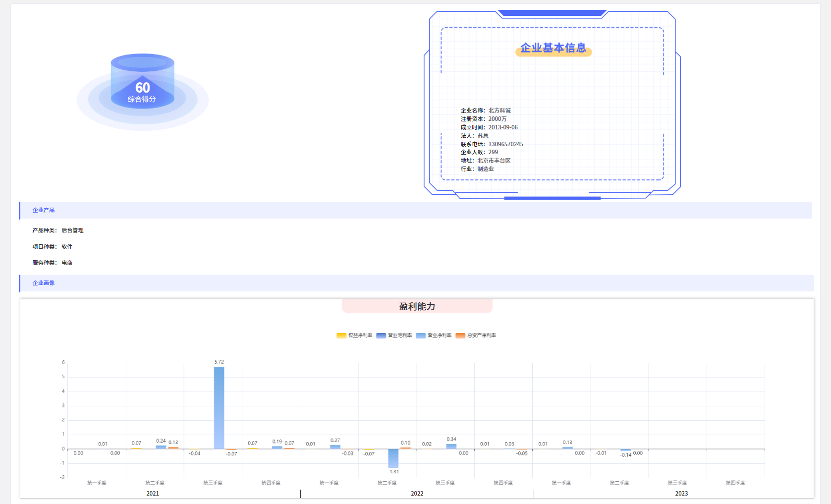Click the -0.14 bar in 2023 second quarter

[626, 450]
